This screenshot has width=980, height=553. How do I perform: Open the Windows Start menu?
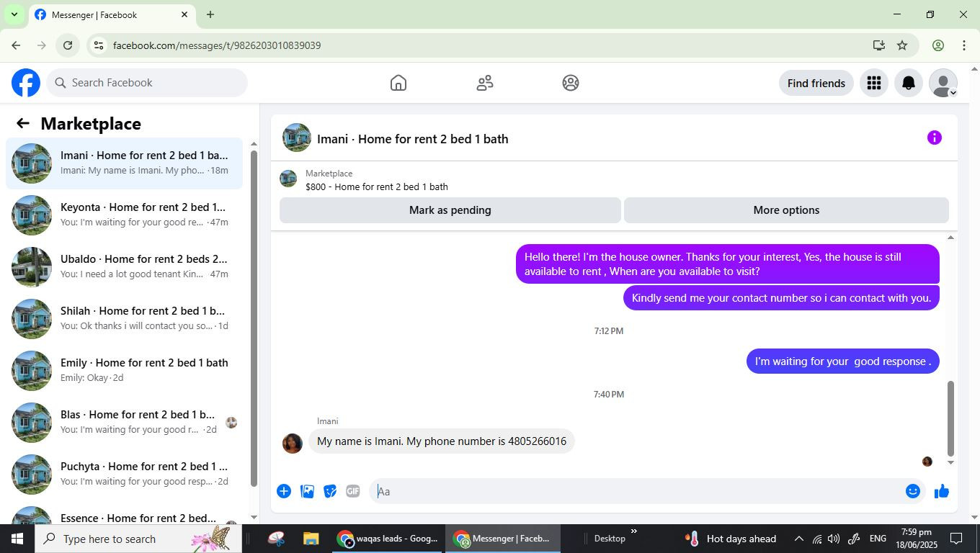point(17,539)
